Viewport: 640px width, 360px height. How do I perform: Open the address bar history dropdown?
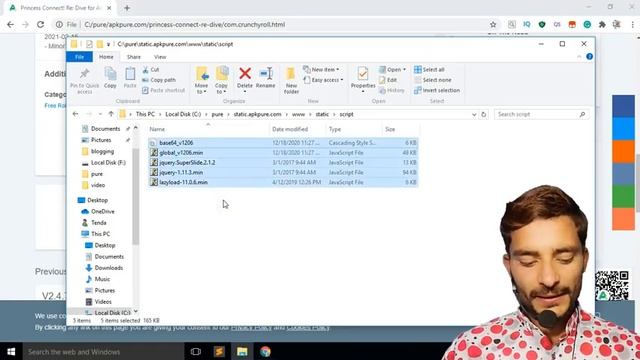tap(474, 115)
